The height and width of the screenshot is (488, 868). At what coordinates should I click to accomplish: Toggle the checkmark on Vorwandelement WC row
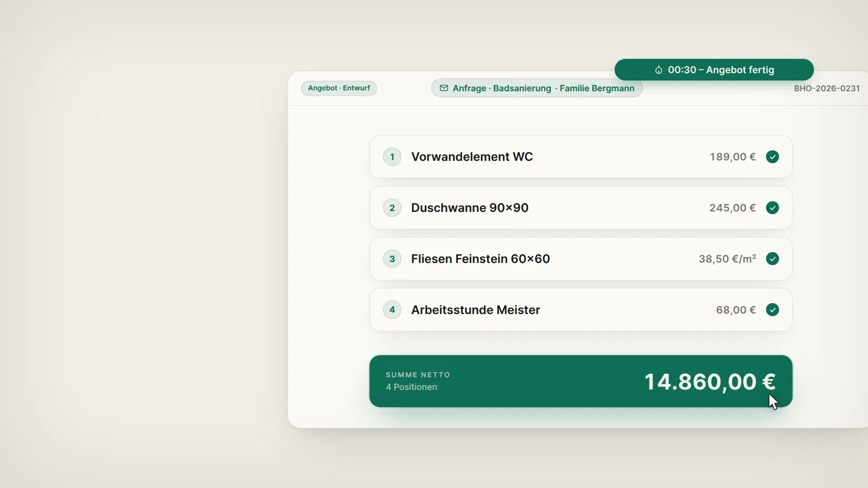(773, 157)
